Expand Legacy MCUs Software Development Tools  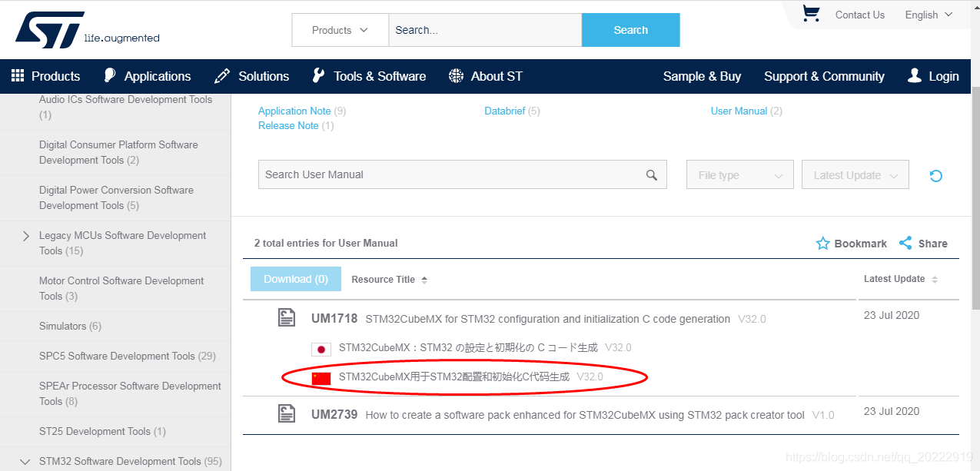click(26, 236)
